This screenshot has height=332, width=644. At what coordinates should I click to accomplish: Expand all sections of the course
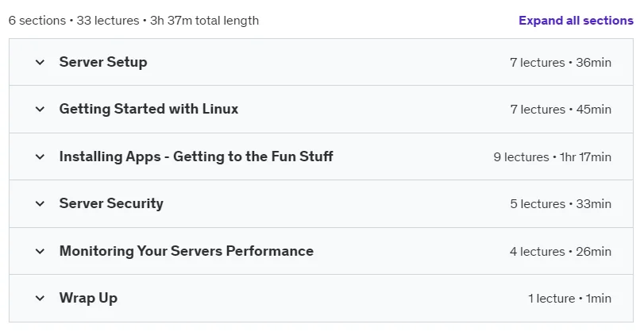click(x=576, y=21)
